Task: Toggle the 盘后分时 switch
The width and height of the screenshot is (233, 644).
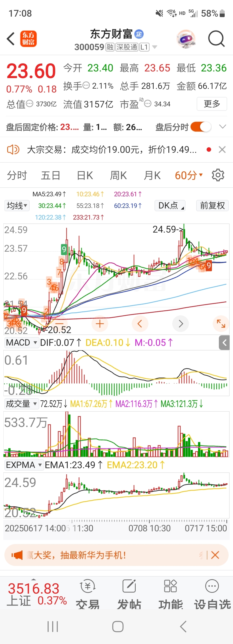Action: (201, 127)
